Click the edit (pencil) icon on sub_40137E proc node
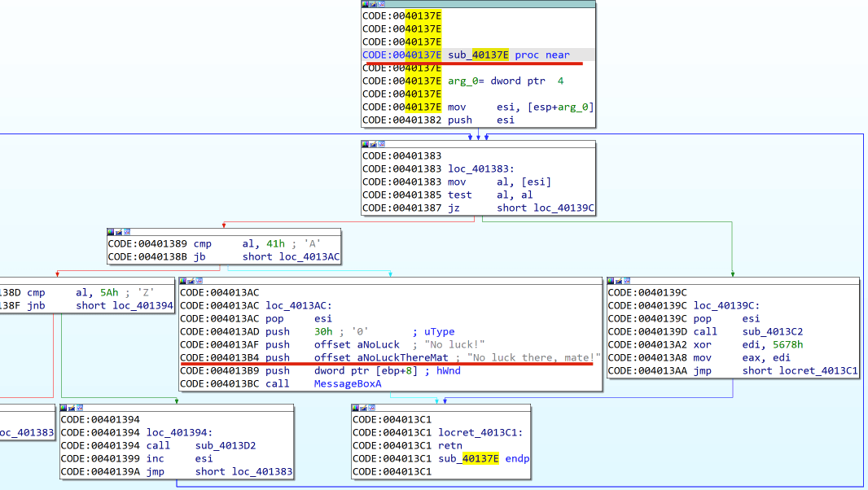The width and height of the screenshot is (868, 490). pos(373,4)
